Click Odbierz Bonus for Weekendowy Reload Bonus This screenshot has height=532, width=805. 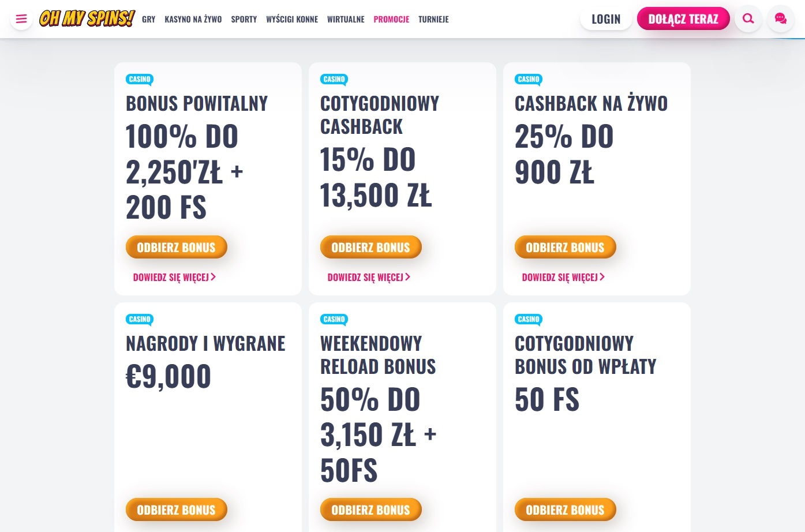[371, 510]
